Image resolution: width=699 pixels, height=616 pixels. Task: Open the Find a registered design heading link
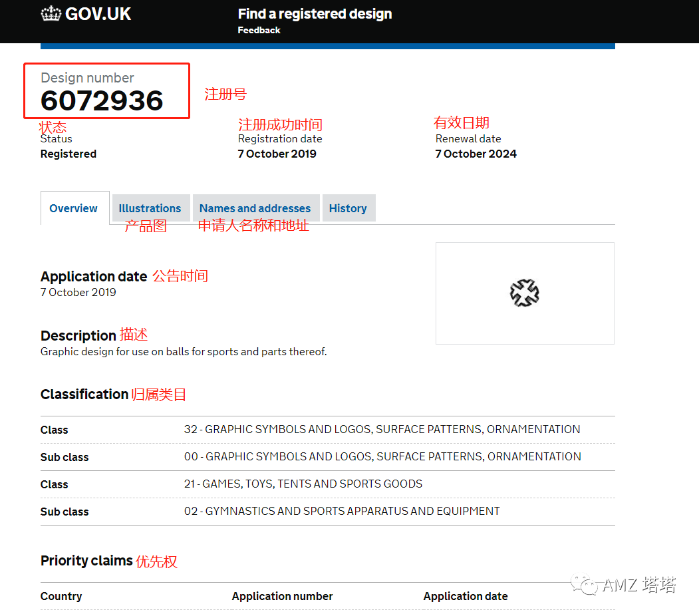315,14
